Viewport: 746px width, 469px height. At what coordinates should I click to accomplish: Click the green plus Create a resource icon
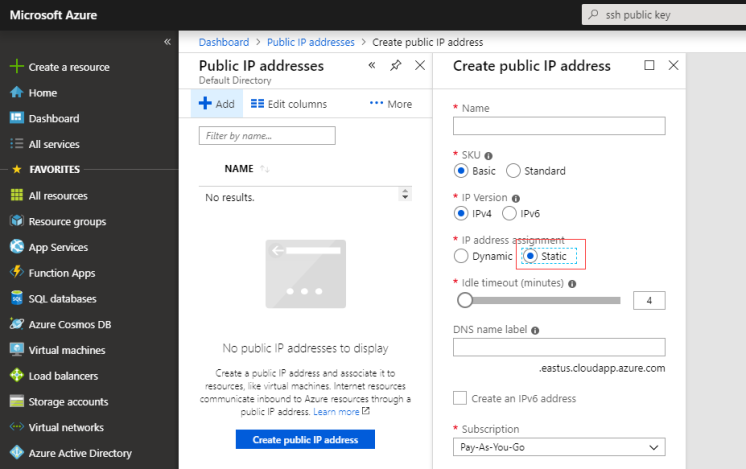click(x=17, y=67)
